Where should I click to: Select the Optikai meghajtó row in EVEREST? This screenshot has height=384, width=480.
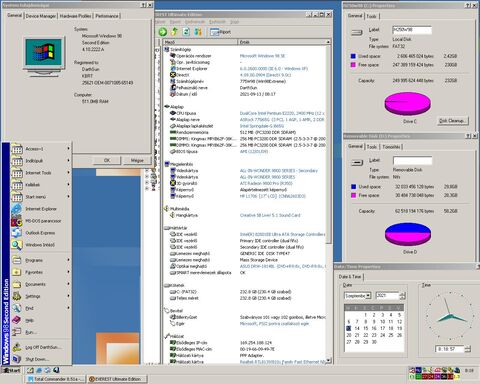(247, 266)
